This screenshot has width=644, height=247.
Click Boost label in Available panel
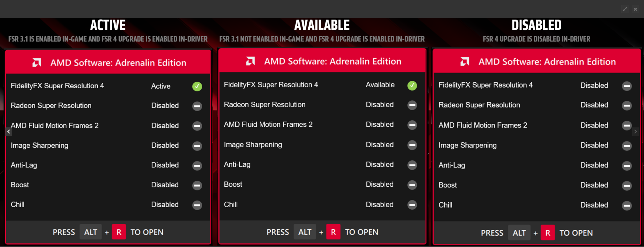pyautogui.click(x=233, y=184)
